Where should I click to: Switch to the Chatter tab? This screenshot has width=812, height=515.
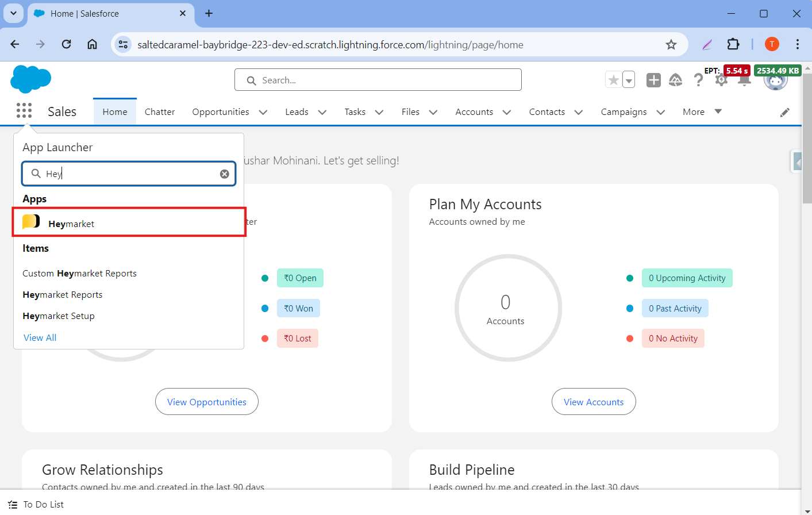tap(160, 112)
